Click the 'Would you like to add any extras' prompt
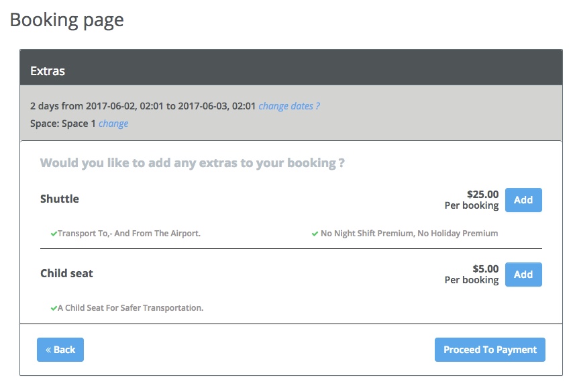 (193, 163)
